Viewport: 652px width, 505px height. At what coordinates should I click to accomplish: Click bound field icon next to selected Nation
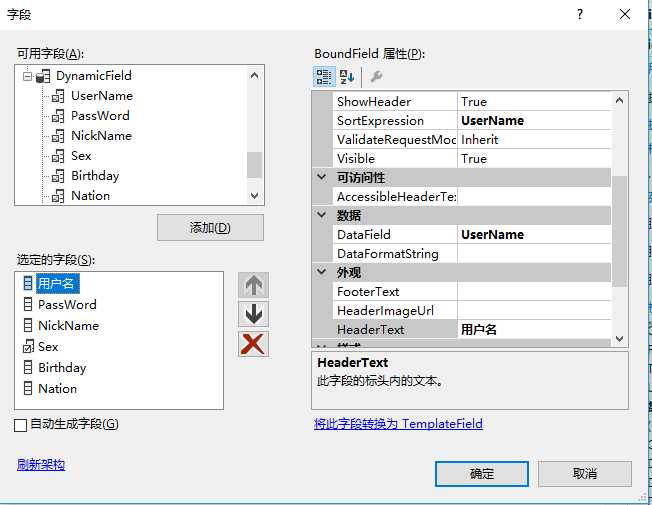pos(28,389)
